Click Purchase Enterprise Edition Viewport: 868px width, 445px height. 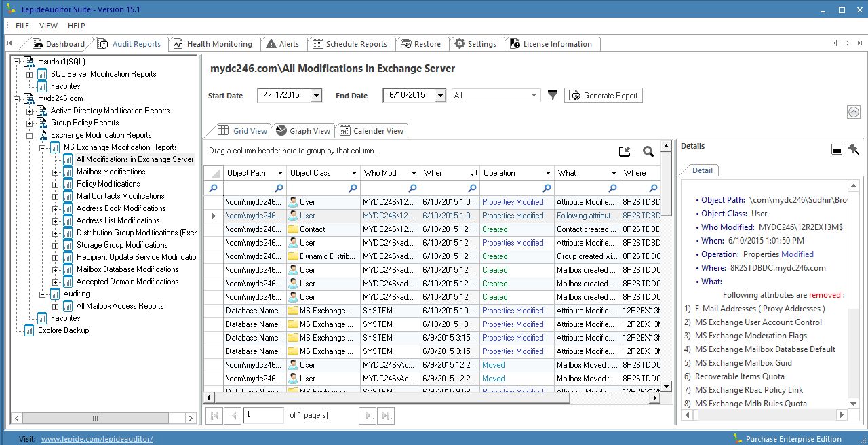point(787,439)
